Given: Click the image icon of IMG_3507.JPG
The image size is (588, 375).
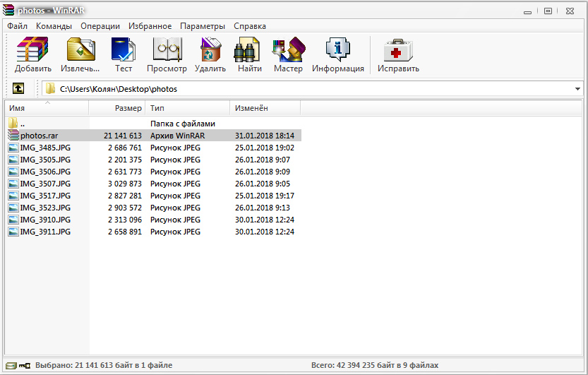Looking at the screenshot, I should click(13, 184).
